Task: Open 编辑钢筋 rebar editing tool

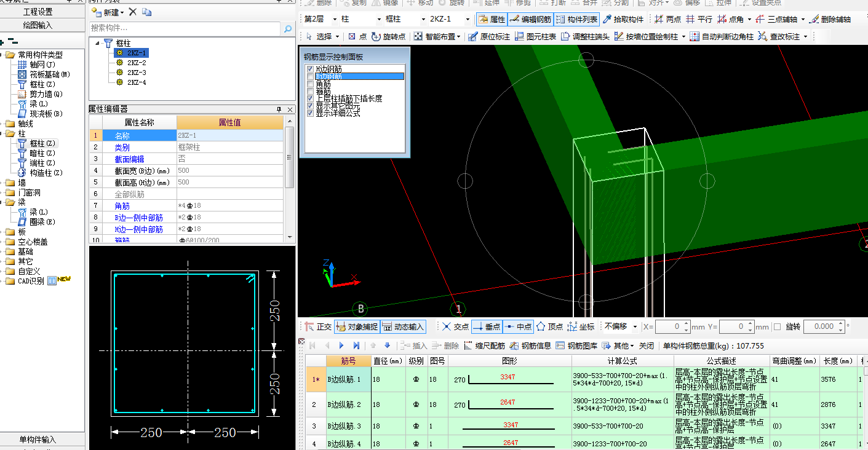Action: pyautogui.click(x=530, y=20)
